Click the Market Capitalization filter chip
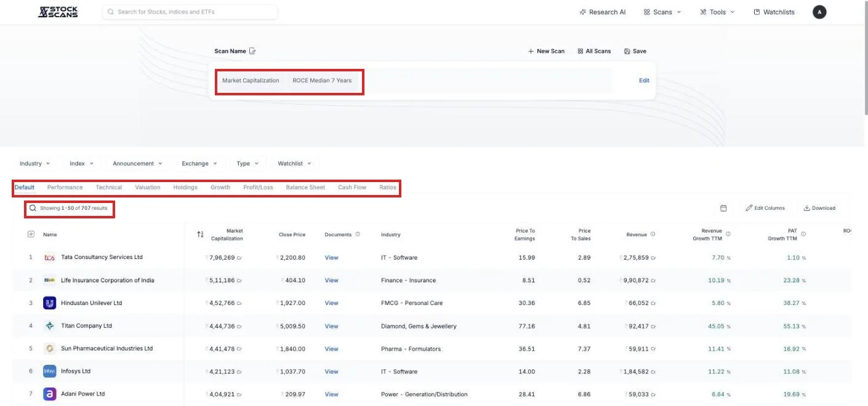Image resolution: width=868 pixels, height=406 pixels. pyautogui.click(x=251, y=81)
